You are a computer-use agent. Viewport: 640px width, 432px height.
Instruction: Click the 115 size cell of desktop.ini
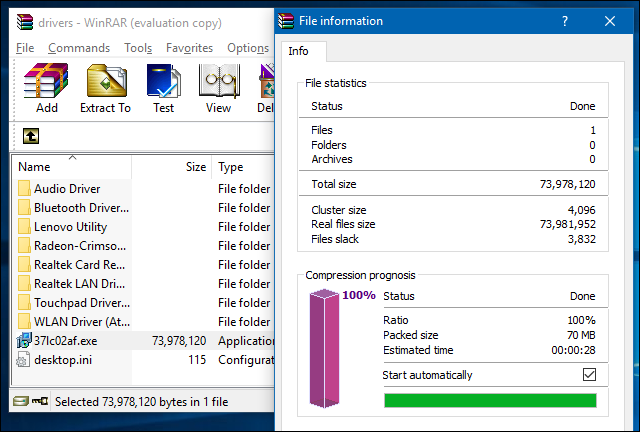tap(197, 360)
